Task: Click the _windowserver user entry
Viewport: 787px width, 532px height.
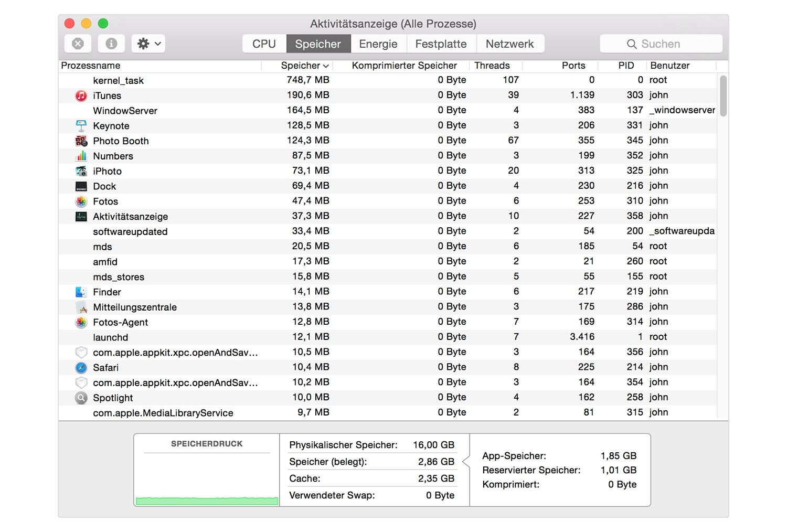Action: coord(682,110)
